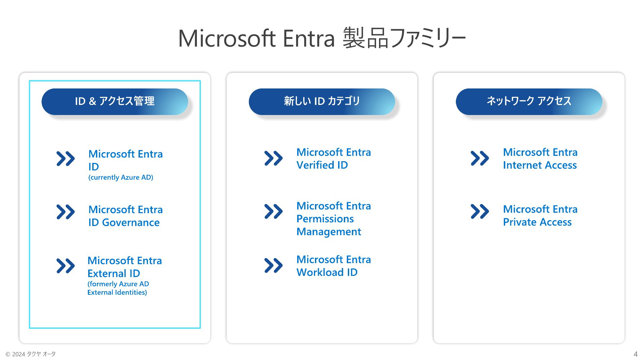Click the (currently Azure AD) subtitle

121,177
